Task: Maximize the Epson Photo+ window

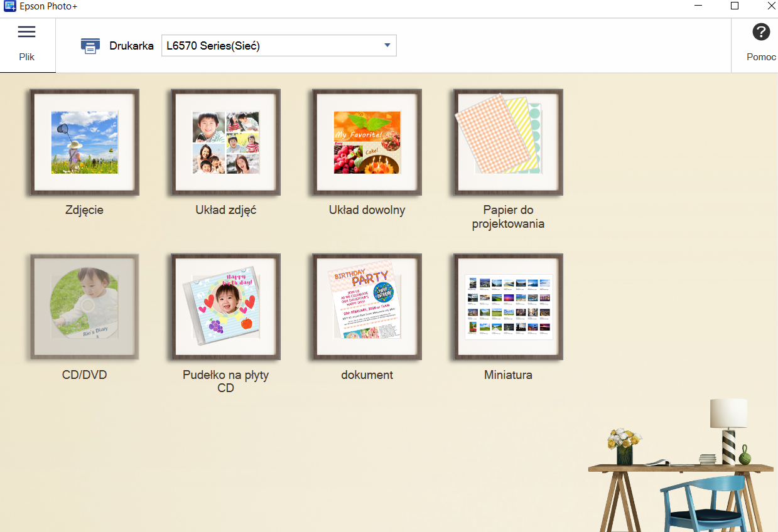Action: click(734, 6)
